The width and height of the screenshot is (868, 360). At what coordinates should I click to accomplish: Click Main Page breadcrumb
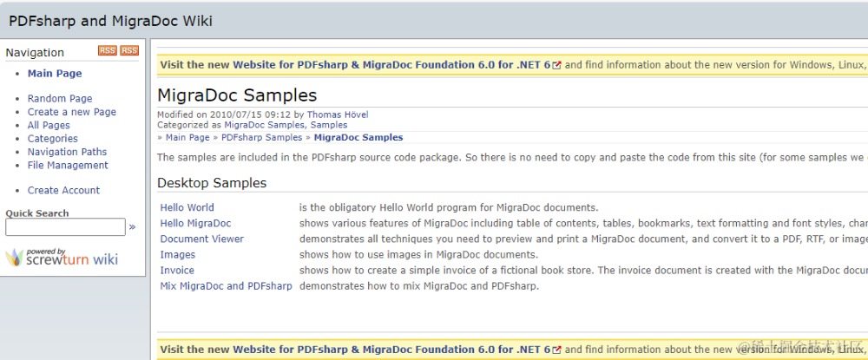(x=187, y=137)
